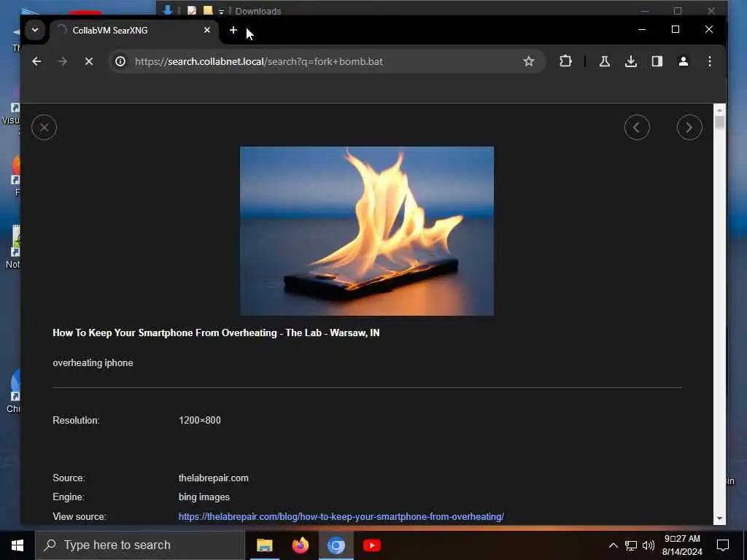Image resolution: width=747 pixels, height=560 pixels.
Task: Click the scrollbar down arrow
Action: click(x=719, y=518)
